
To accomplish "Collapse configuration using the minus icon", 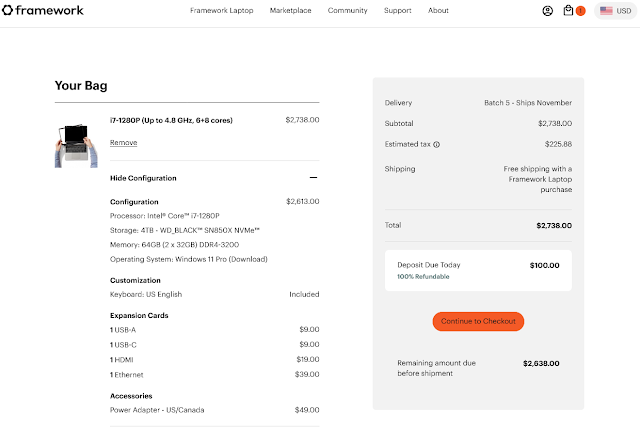I will [313, 178].
